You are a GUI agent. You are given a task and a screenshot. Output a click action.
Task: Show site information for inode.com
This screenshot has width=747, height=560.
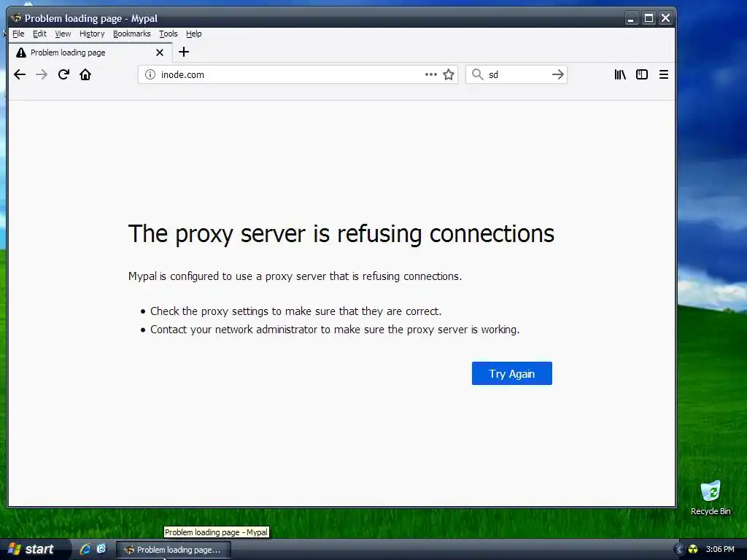tap(150, 74)
